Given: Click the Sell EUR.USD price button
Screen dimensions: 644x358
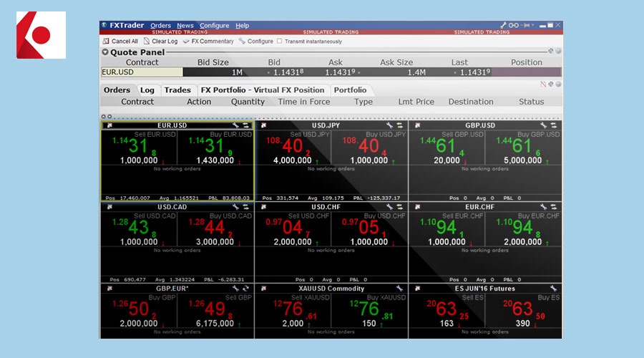Looking at the screenshot, I should coord(139,148).
